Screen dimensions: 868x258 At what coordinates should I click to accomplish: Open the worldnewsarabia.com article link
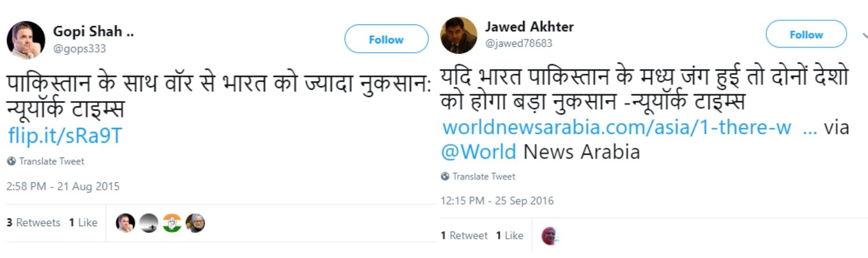(x=629, y=128)
